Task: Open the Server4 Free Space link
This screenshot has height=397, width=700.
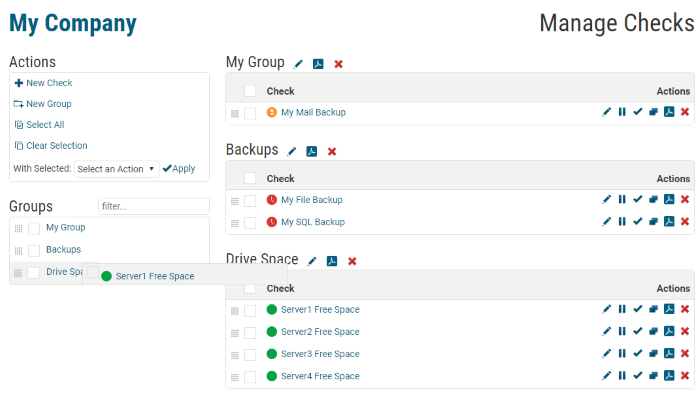Action: click(x=320, y=376)
